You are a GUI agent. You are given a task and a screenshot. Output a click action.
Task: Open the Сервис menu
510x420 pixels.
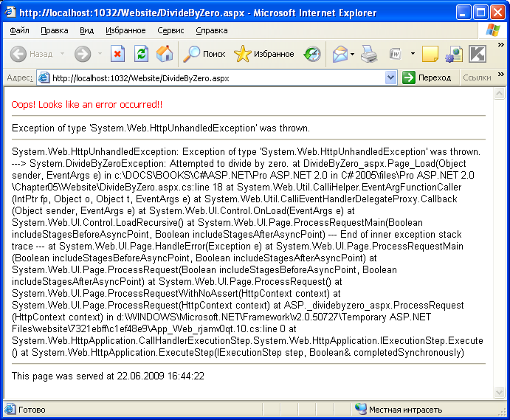[170, 30]
